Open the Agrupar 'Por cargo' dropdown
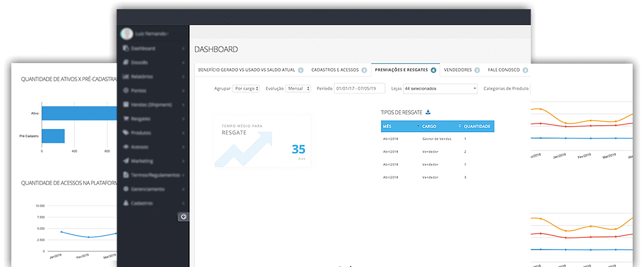 click(x=246, y=88)
